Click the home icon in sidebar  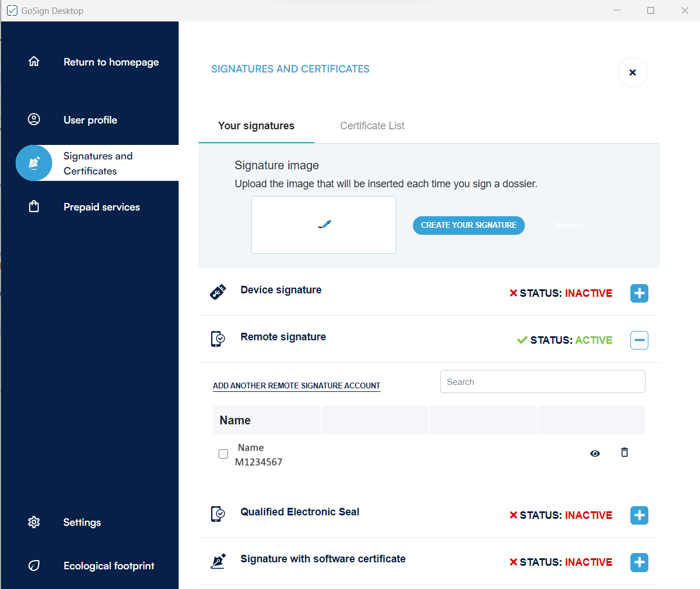34,61
